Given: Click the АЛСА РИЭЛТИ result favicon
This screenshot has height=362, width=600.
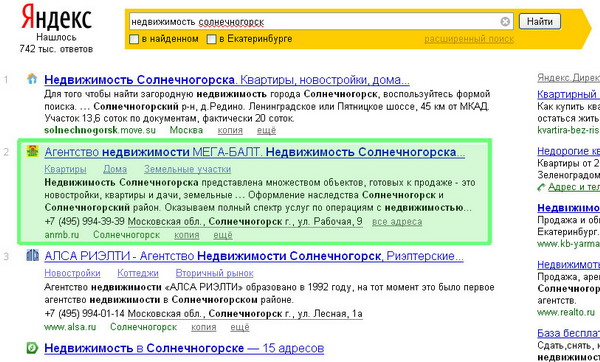Looking at the screenshot, I should point(32,255).
